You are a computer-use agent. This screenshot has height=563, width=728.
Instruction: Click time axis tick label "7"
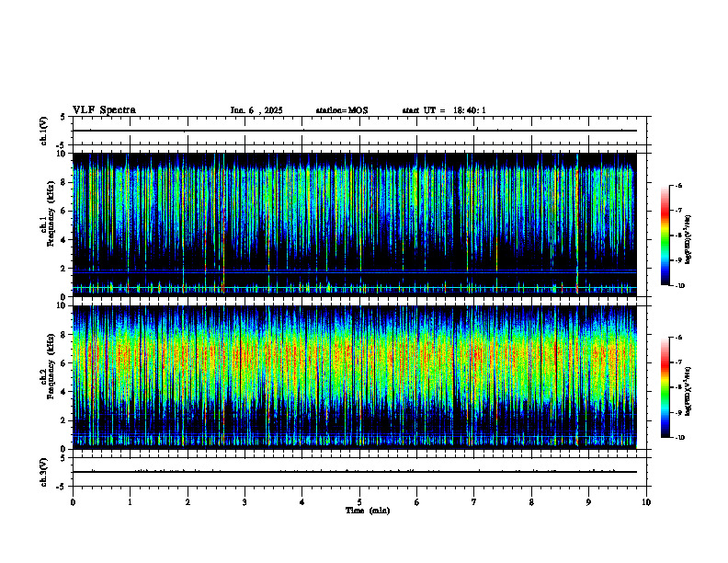pos(474,502)
